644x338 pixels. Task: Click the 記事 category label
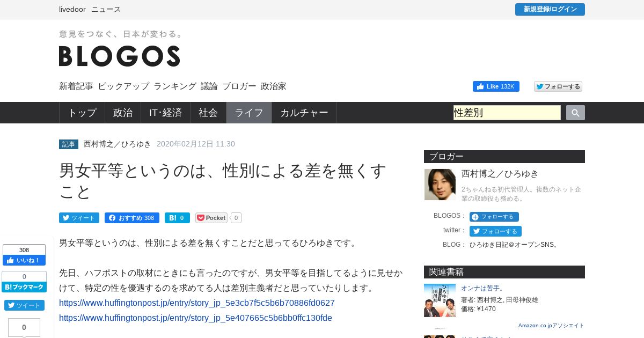(69, 144)
